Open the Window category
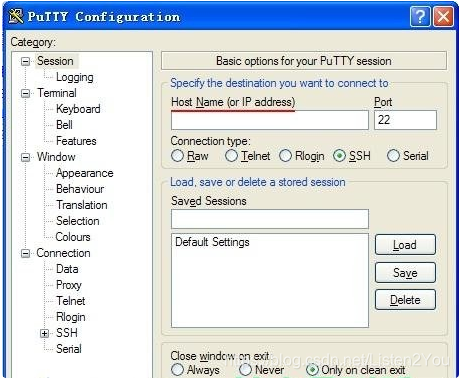The width and height of the screenshot is (459, 379). (56, 157)
